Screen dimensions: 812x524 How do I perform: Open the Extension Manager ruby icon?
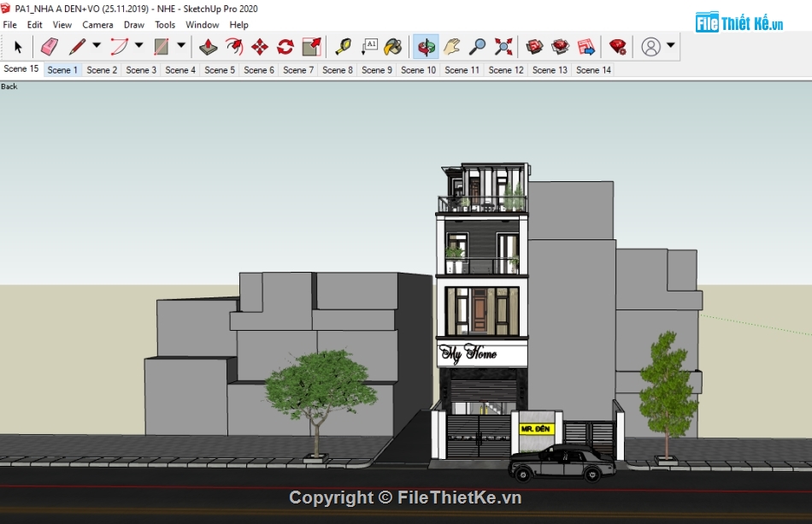pos(618,47)
